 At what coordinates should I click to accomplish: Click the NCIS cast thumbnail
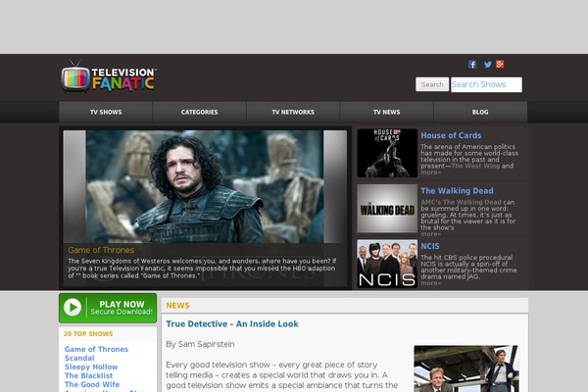tap(387, 264)
